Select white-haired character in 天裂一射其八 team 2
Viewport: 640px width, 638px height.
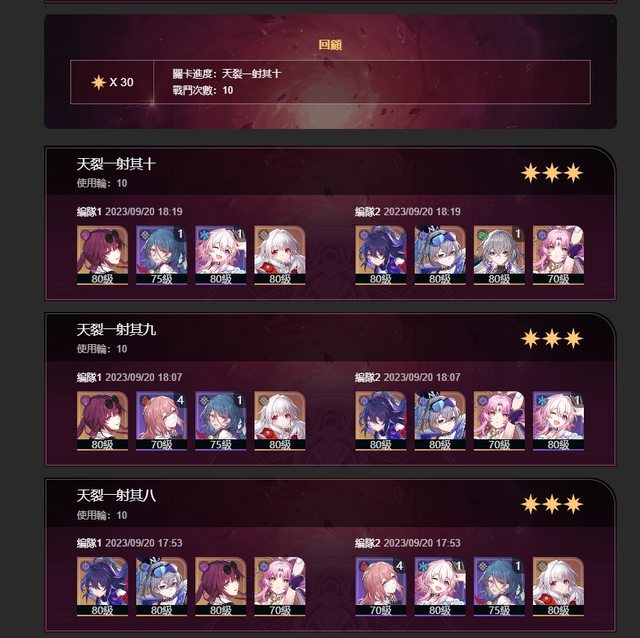tap(558, 587)
